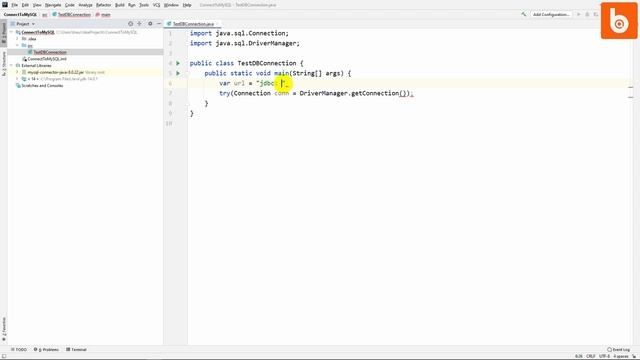This screenshot has width=640, height=360.
Task: Open the Event Log
Action: [x=618, y=350]
